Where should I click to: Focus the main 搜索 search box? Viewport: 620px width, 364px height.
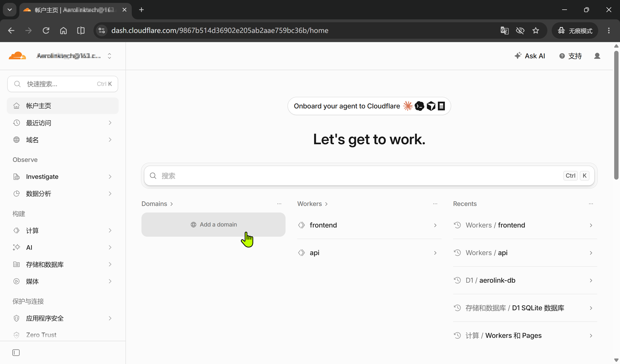369,176
